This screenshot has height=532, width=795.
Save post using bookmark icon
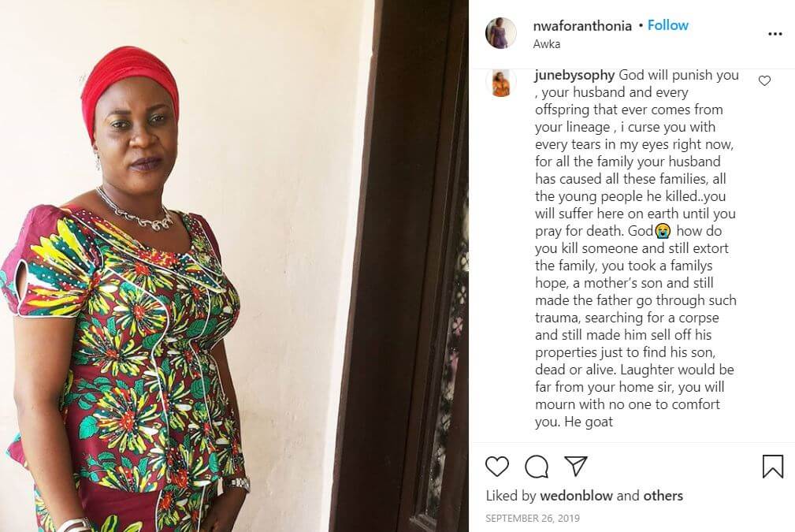coord(773,466)
